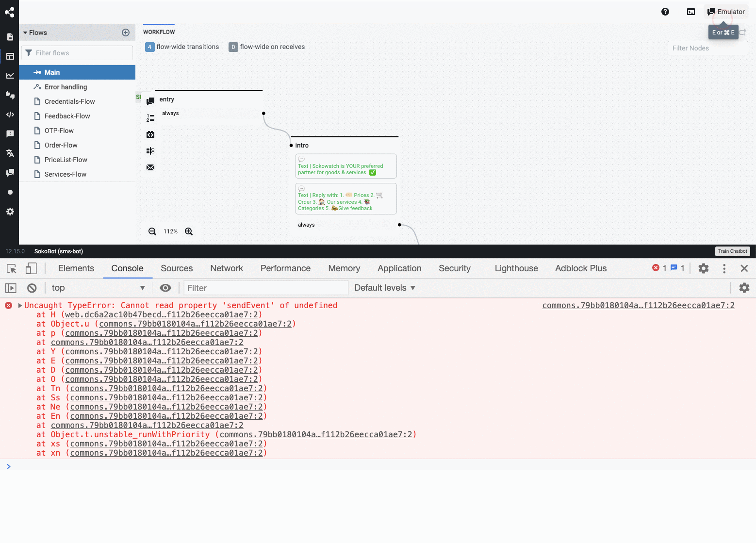Toggle the device toolbar in DevTools
This screenshot has height=543, width=756.
31,268
